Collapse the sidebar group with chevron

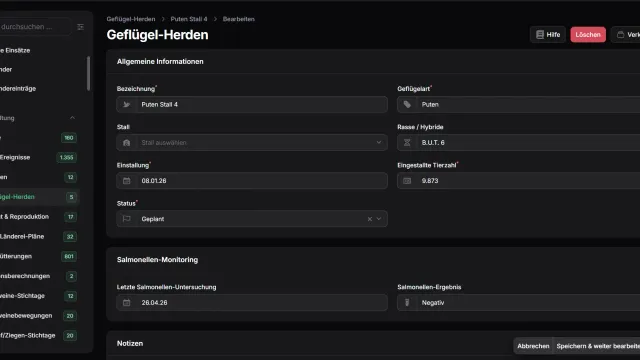point(72,118)
